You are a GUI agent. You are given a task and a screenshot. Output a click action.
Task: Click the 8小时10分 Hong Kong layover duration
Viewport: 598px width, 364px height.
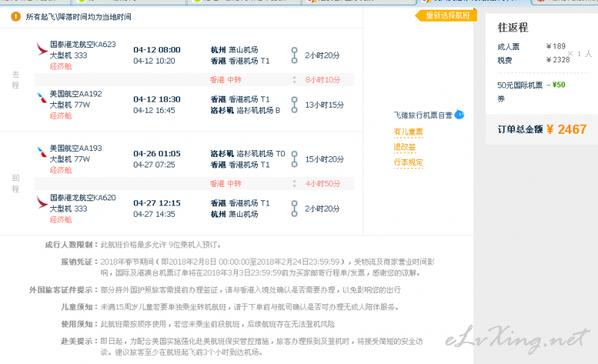pyautogui.click(x=323, y=80)
